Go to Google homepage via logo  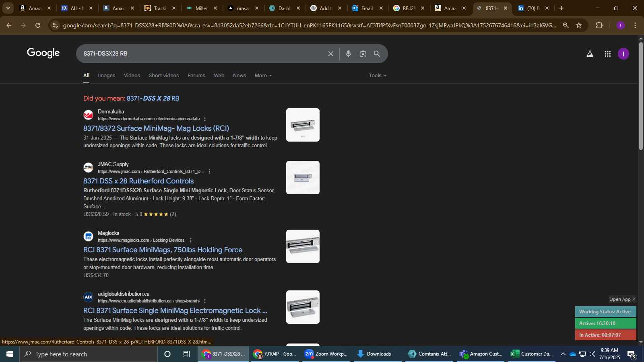[x=43, y=53]
